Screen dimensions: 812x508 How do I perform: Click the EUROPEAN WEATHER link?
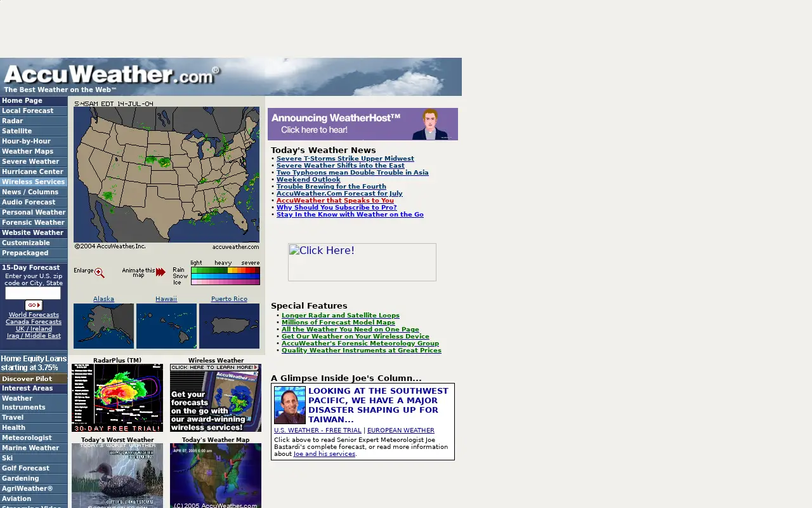[x=401, y=431]
